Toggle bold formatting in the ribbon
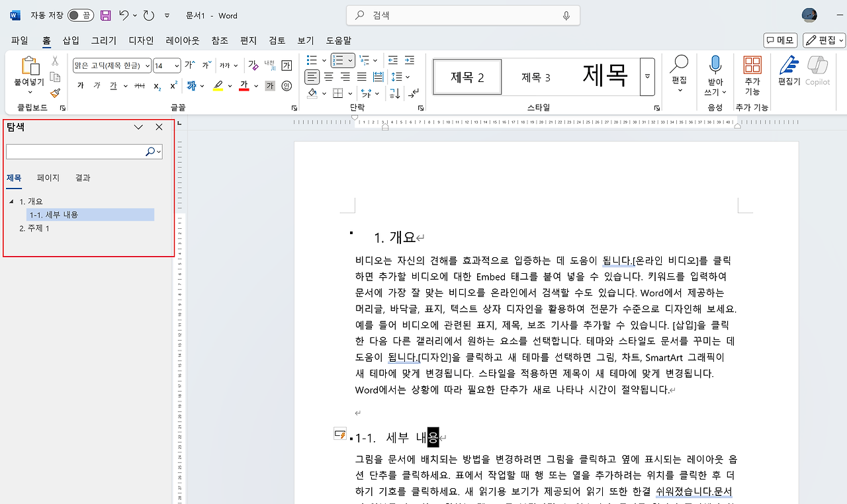 click(80, 85)
